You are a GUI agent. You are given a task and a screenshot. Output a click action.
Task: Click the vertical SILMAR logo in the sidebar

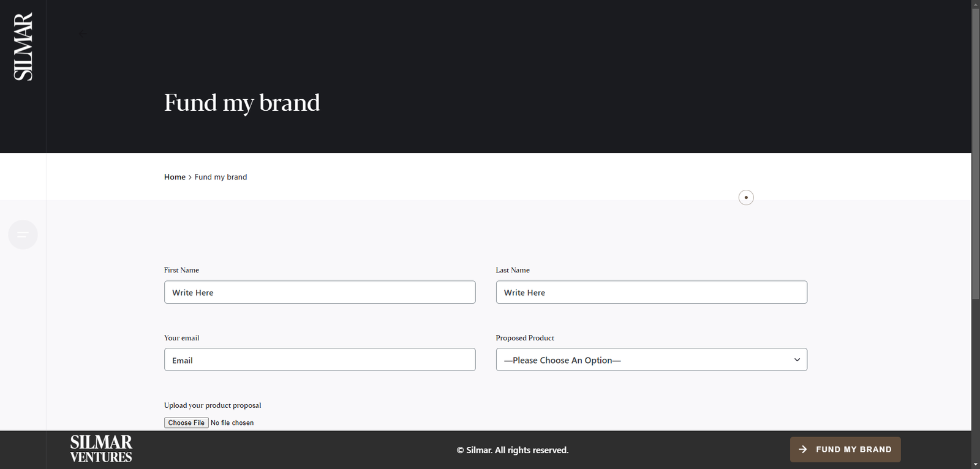point(23,47)
